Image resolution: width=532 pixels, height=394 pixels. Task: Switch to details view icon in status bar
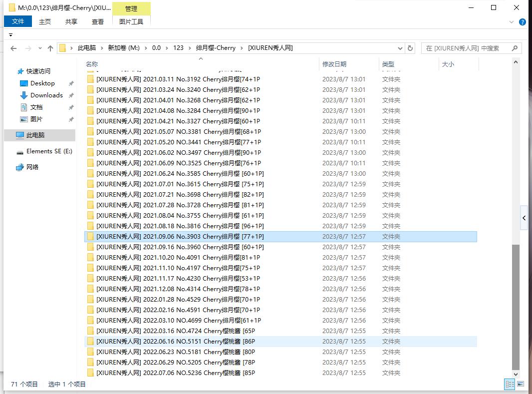(x=510, y=384)
